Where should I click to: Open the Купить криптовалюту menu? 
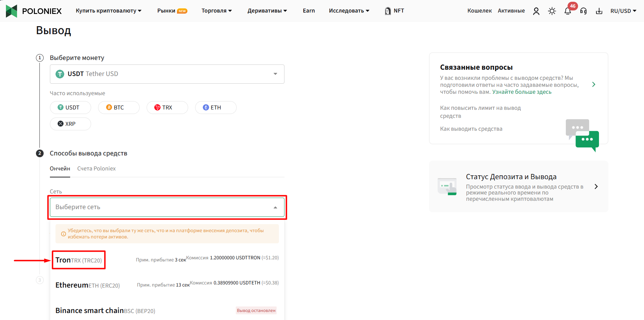[109, 11]
